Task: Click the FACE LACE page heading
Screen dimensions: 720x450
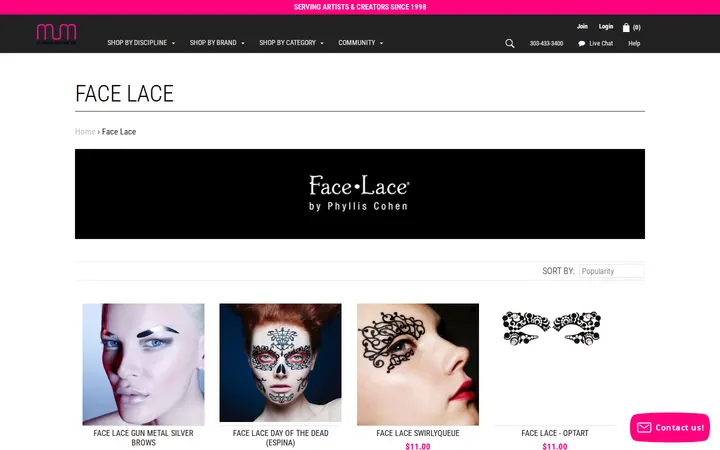Action: (x=124, y=94)
